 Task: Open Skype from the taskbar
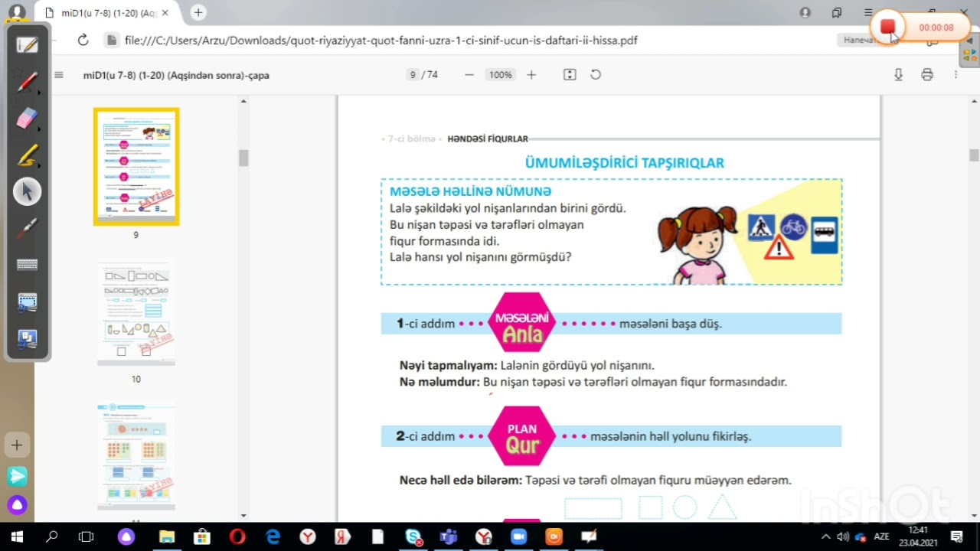pyautogui.click(x=413, y=536)
